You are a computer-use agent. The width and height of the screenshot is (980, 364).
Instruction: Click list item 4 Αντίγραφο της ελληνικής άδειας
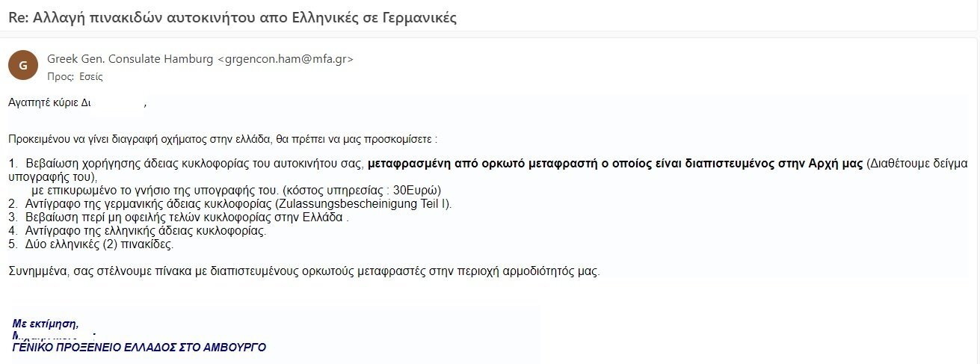(138, 230)
